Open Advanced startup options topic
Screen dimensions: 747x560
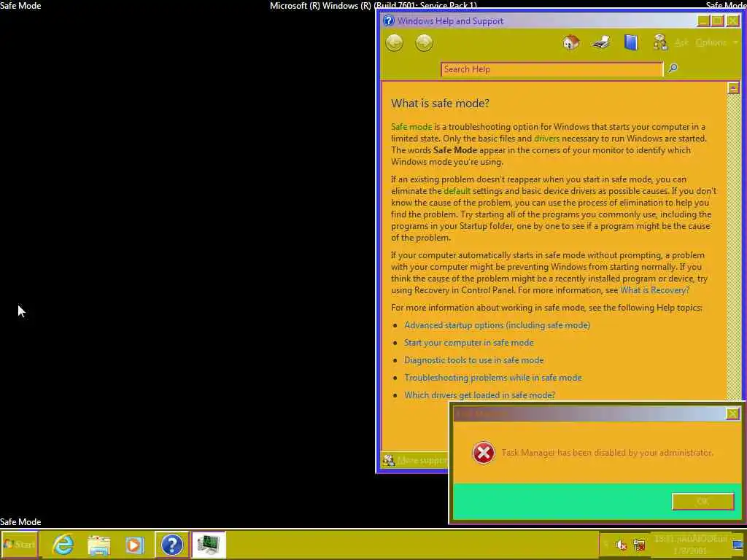tap(497, 324)
